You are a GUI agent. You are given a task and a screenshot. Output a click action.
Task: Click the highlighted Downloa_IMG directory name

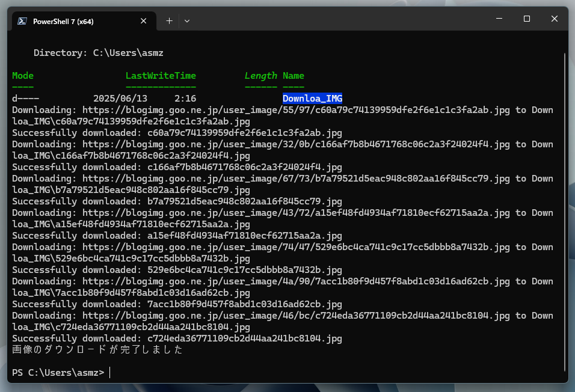point(312,99)
